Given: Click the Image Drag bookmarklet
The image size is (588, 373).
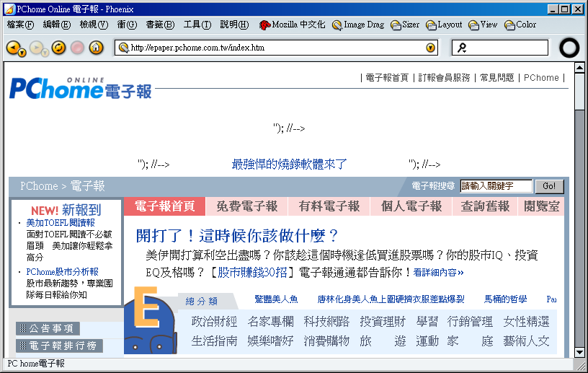Looking at the screenshot, I should coord(358,25).
